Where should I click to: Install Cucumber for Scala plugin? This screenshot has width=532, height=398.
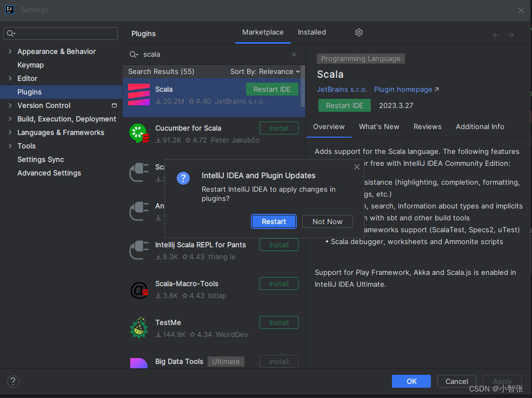click(279, 128)
